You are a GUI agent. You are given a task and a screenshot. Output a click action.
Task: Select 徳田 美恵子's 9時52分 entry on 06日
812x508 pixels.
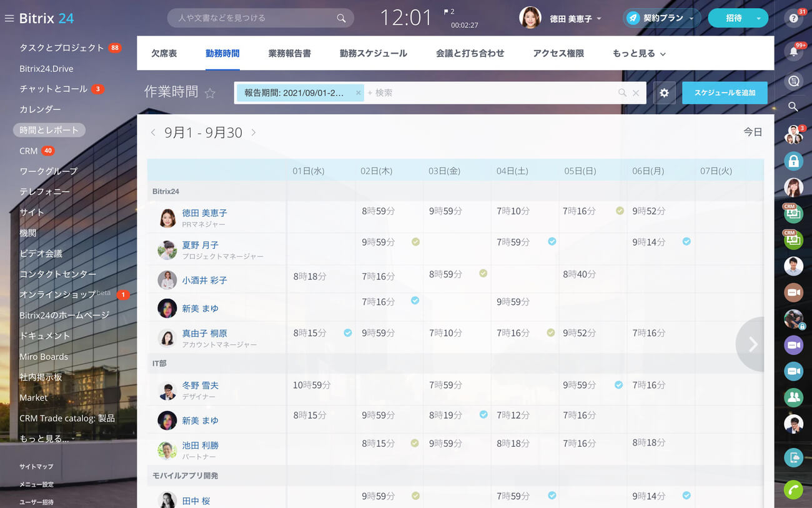(649, 211)
